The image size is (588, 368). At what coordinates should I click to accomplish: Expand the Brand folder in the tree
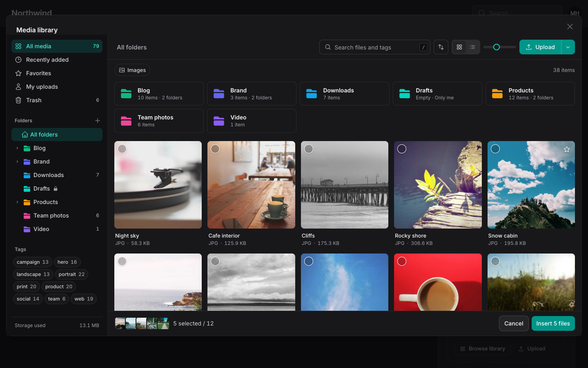click(17, 162)
